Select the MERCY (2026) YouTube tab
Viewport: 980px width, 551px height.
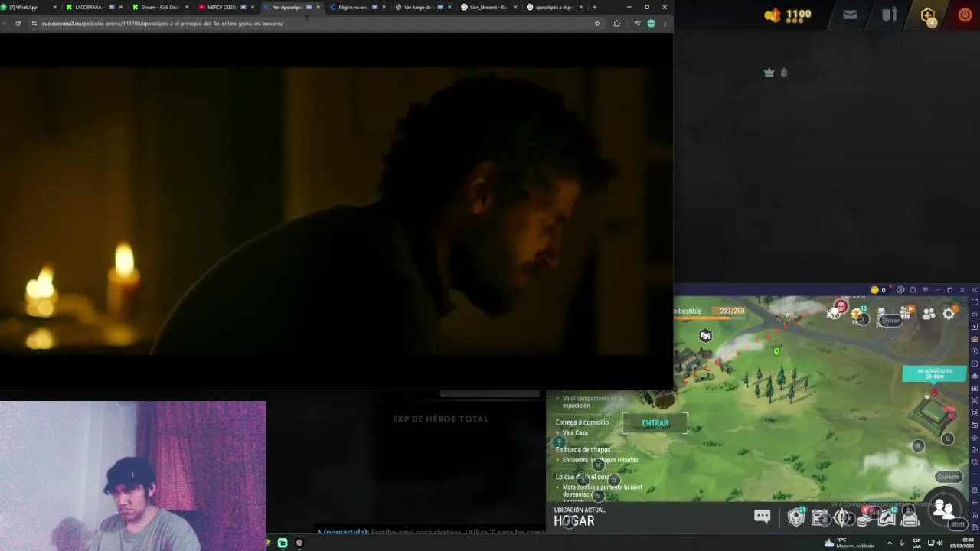pos(225,7)
